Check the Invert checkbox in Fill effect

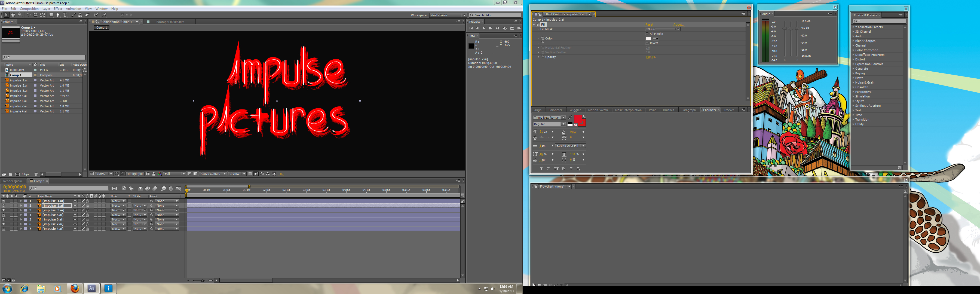point(647,43)
